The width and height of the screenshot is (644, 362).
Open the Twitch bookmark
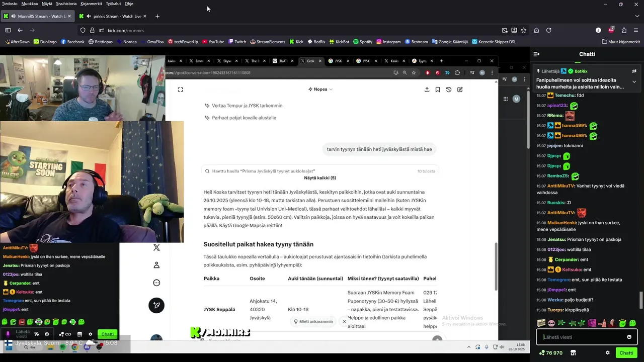coord(237,42)
